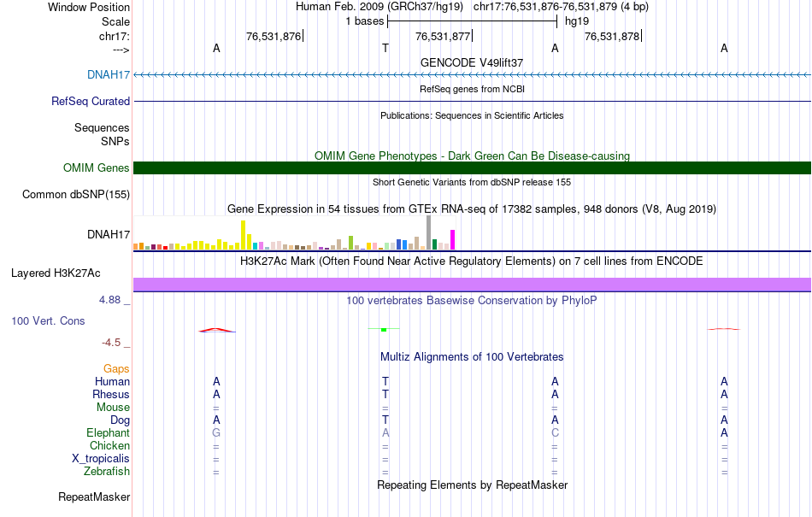This screenshot has width=812, height=517.
Task: Click the DNAH17 GENCODE intron arrow line
Action: (472, 74)
